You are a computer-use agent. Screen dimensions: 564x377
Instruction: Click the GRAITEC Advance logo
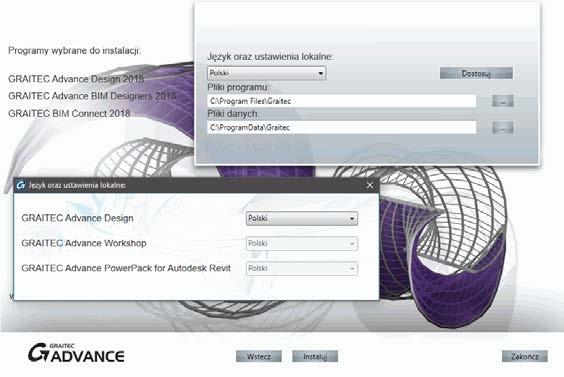(76, 353)
